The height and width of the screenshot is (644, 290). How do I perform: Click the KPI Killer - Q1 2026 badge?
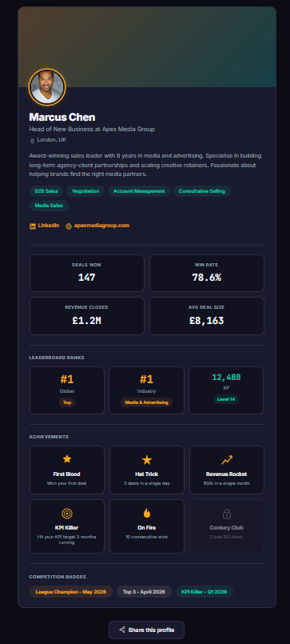(x=205, y=592)
